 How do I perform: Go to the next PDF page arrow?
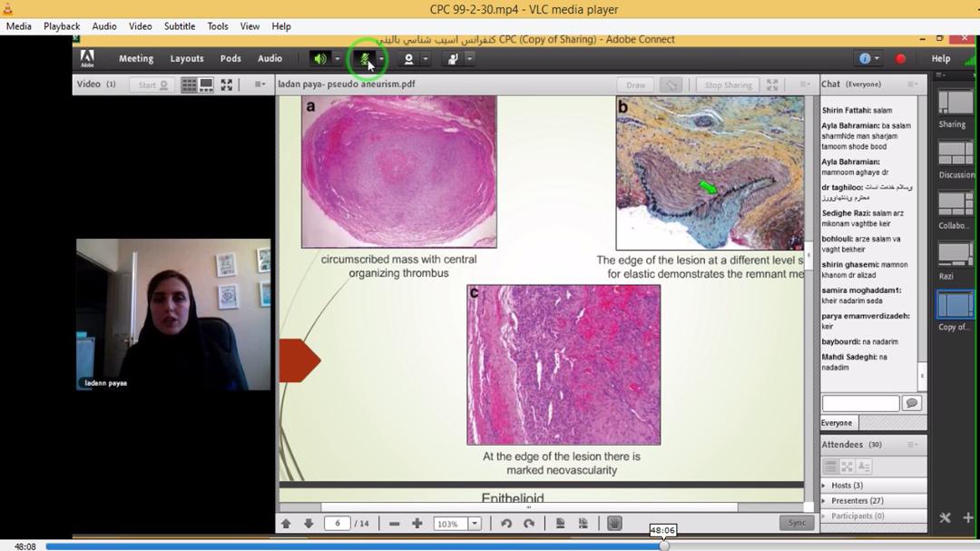tap(309, 524)
